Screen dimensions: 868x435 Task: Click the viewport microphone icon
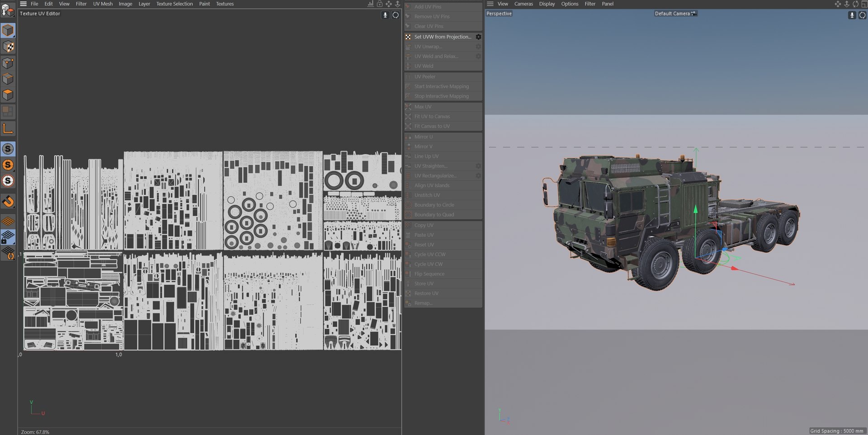coord(852,15)
